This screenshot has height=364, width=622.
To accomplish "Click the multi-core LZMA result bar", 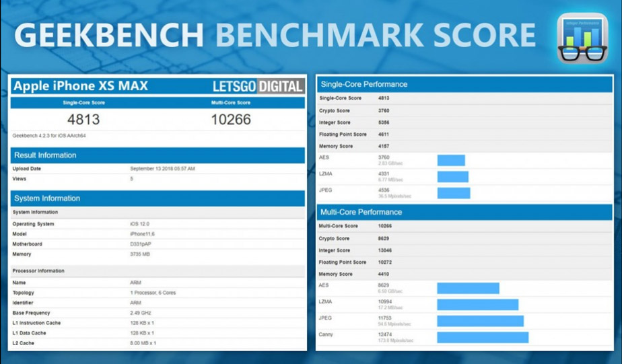I will [478, 305].
